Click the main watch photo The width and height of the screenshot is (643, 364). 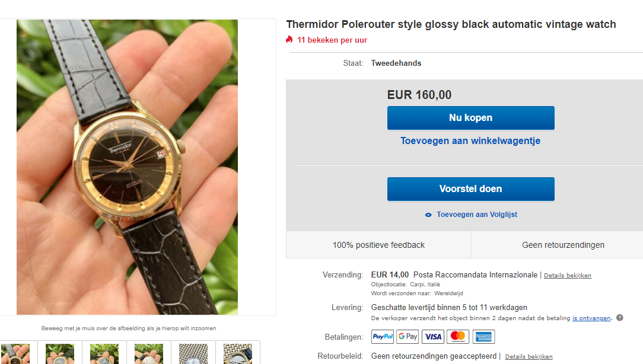coord(127,167)
